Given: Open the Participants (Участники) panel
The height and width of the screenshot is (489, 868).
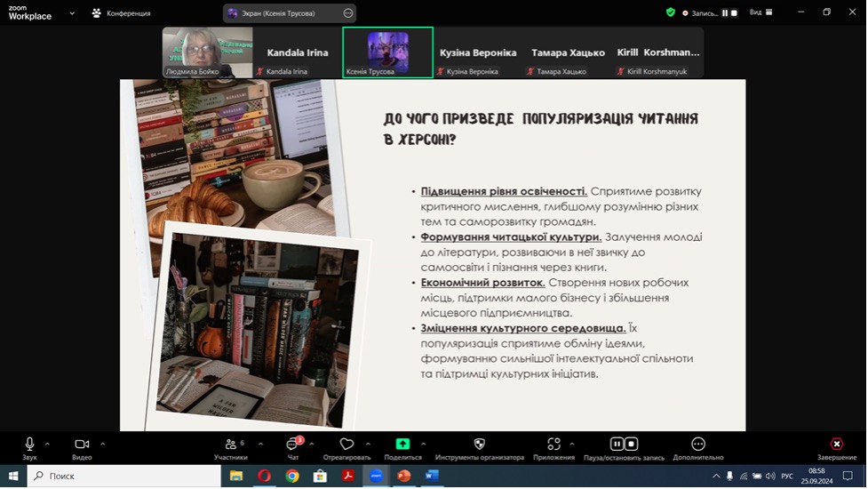Looking at the screenshot, I should pos(230,445).
